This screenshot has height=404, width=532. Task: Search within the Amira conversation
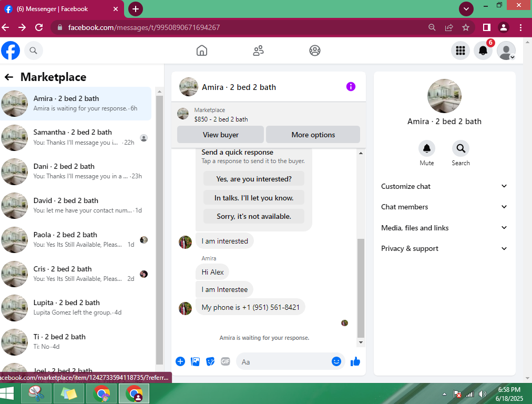461,148
